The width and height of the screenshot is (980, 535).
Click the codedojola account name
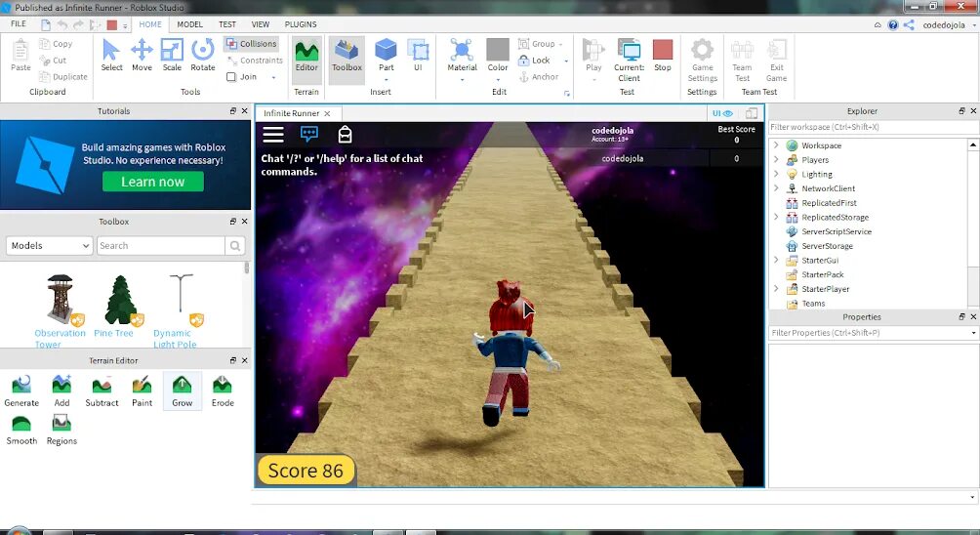[944, 25]
